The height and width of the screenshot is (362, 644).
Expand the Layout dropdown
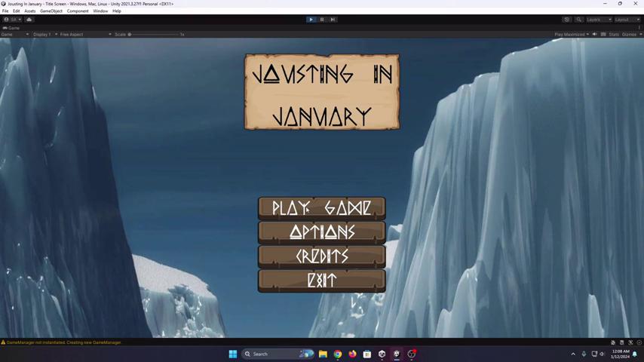627,20
